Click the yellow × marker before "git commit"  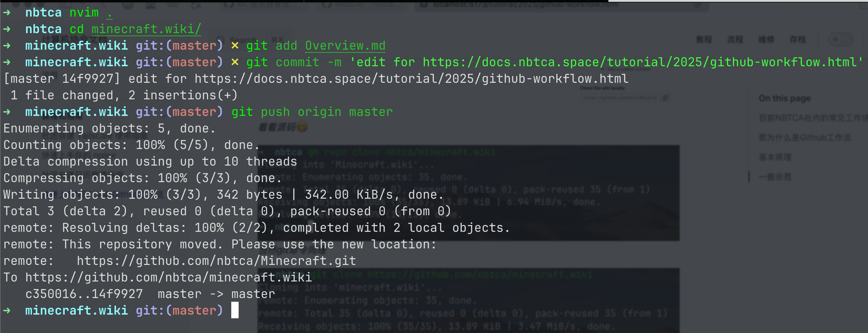(235, 62)
